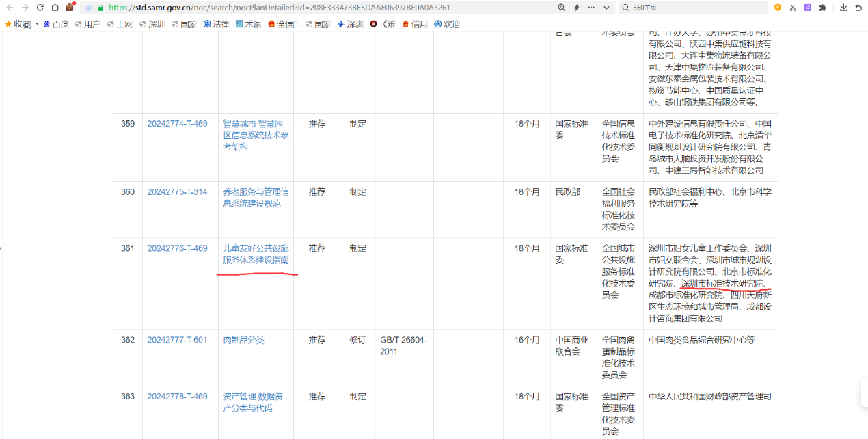Image resolution: width=868 pixels, height=439 pixels.
Task: Open plan number 20242778-T-469 link
Action: (x=177, y=396)
